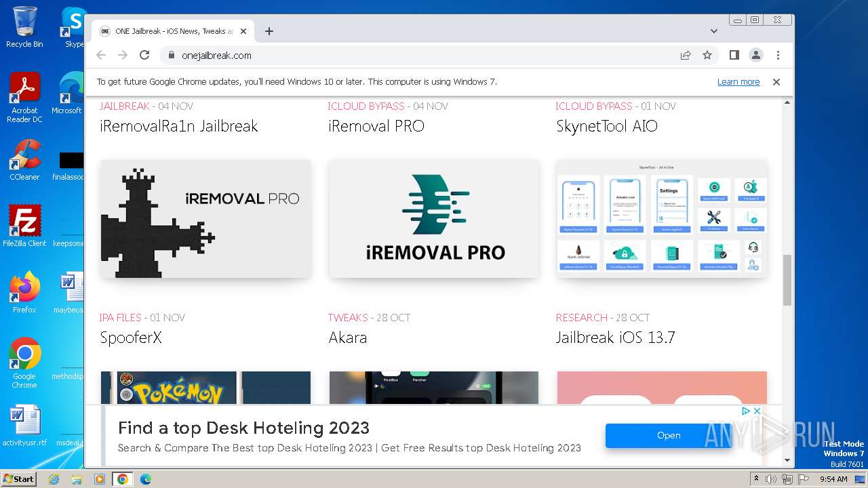Image resolution: width=868 pixels, height=488 pixels.
Task: Open the Action Center flag icon
Action: (x=803, y=479)
